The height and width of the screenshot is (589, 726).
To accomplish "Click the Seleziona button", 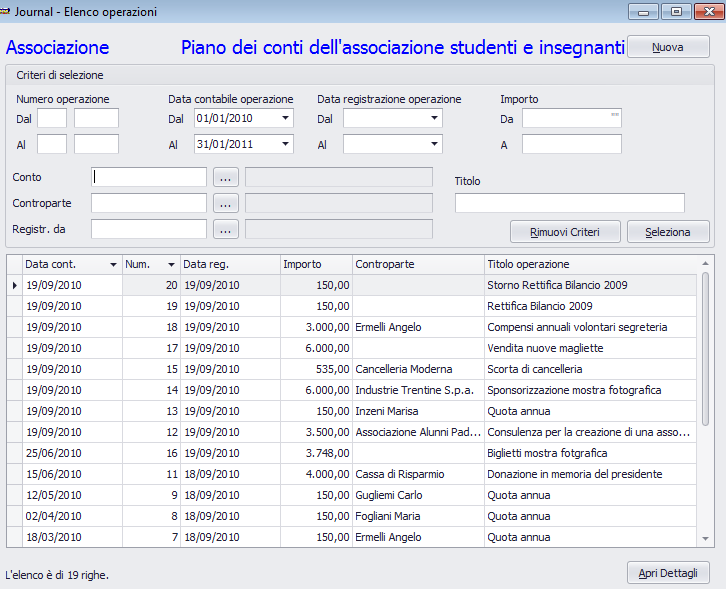I will point(668,232).
